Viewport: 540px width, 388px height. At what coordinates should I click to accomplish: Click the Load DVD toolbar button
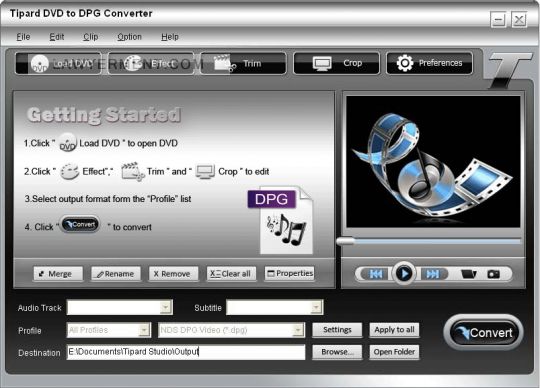click(58, 63)
